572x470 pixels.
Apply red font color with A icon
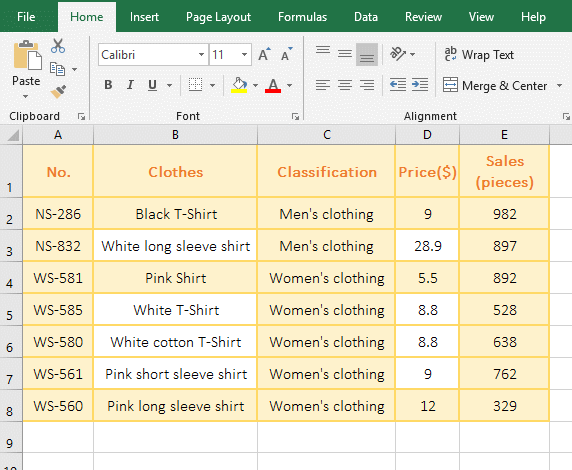click(273, 85)
